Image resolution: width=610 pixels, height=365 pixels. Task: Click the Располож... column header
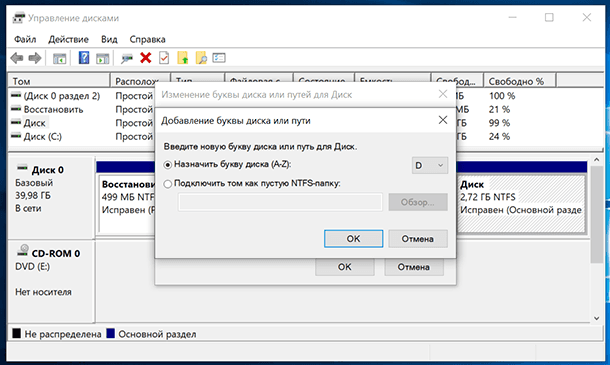(140, 81)
